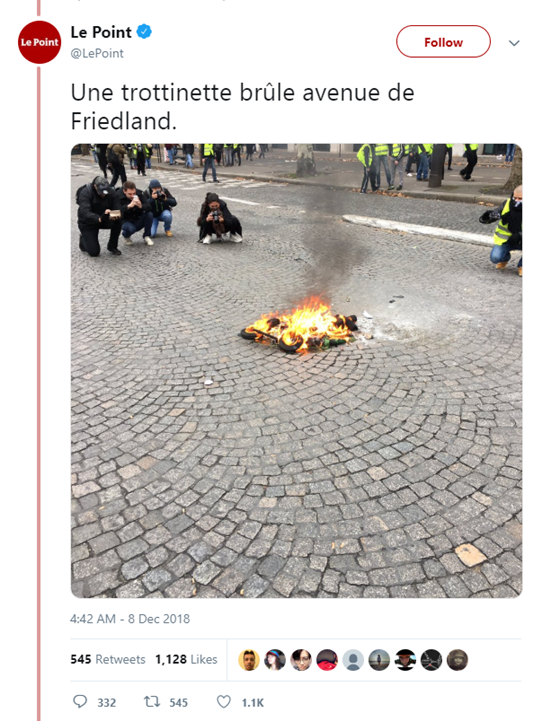Follow the Le Point account
The height and width of the screenshot is (721, 550).
(443, 42)
